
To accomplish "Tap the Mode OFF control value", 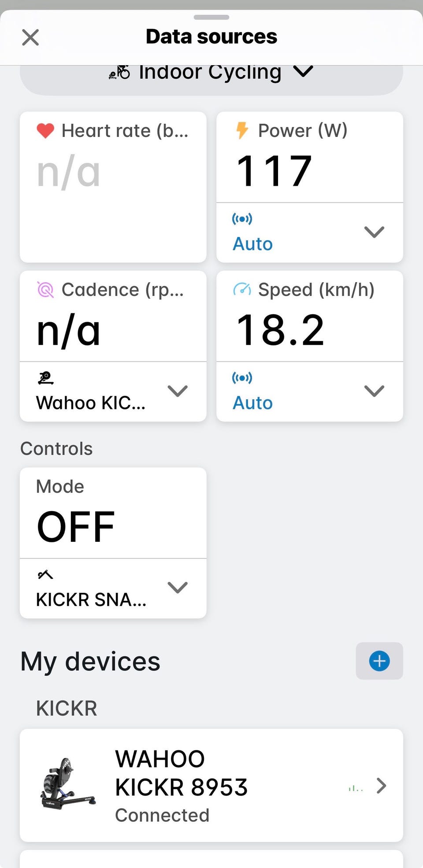I will [x=76, y=526].
